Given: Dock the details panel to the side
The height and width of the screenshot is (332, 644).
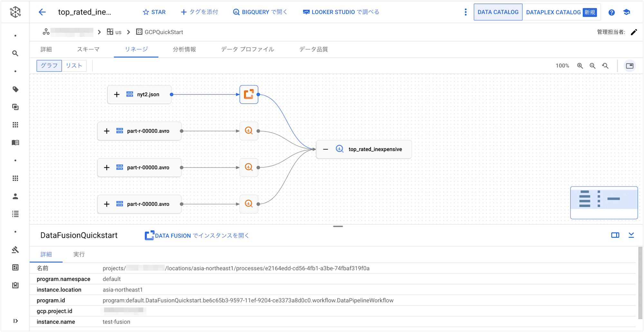Looking at the screenshot, I should point(615,235).
